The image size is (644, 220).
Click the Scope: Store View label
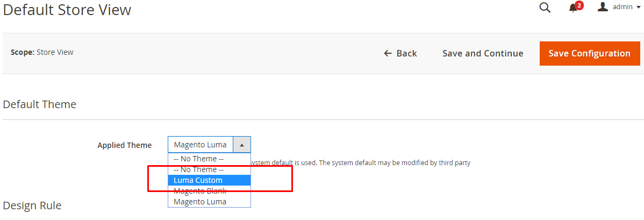pos(42,53)
